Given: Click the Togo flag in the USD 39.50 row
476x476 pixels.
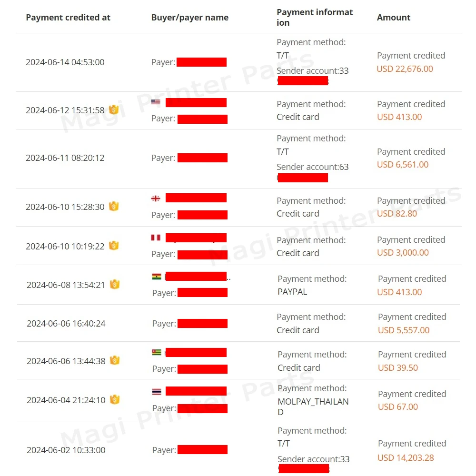Looking at the screenshot, I should click(157, 353).
